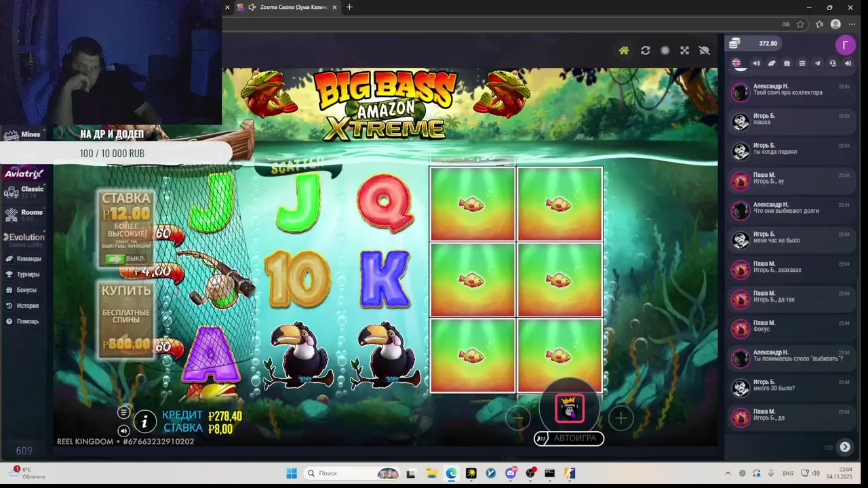Open the read aloud icon in address bar
The height and width of the screenshot is (488, 868).
click(x=785, y=24)
